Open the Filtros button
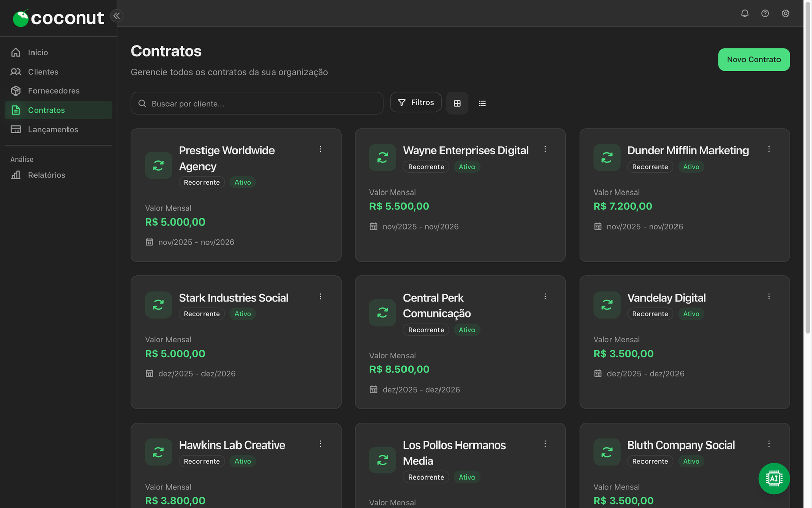The image size is (812, 508). click(416, 102)
